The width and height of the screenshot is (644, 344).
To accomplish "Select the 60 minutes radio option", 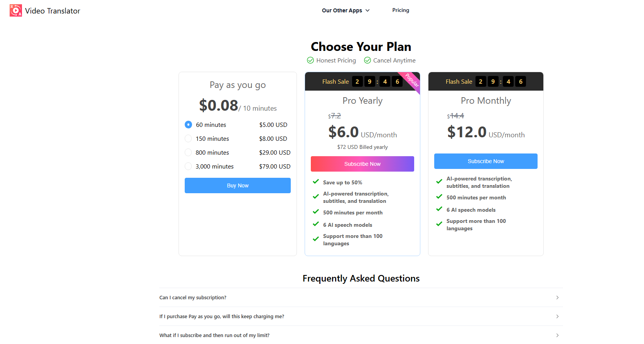I will click(x=188, y=125).
